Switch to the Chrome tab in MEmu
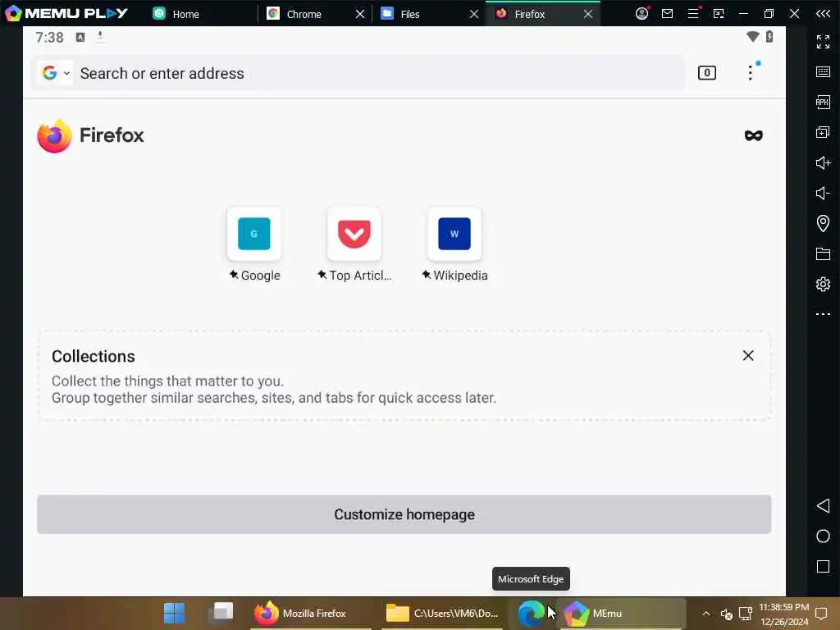Image resolution: width=840 pixels, height=630 pixels. 305,14
